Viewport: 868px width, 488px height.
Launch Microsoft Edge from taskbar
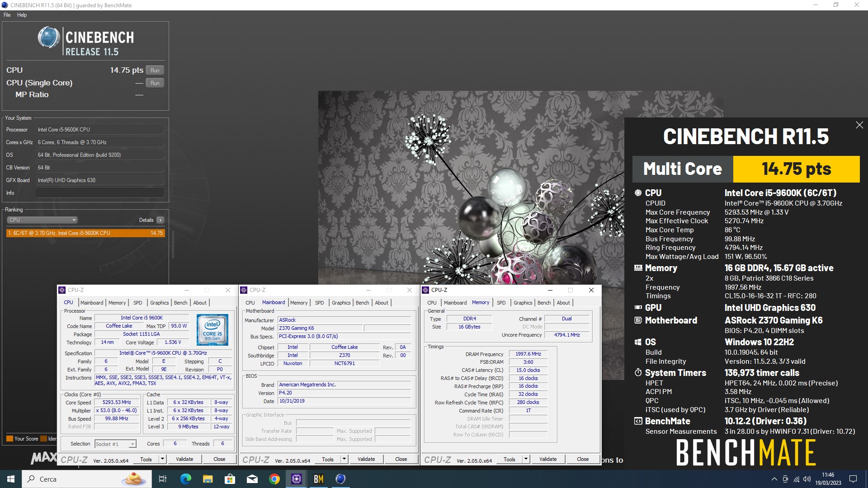point(186,479)
